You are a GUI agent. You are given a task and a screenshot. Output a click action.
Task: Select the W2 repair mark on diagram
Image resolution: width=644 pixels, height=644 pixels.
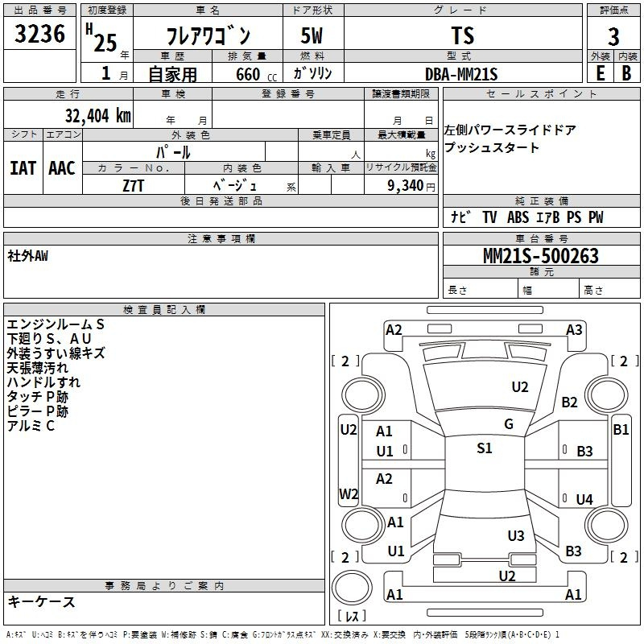(x=349, y=493)
